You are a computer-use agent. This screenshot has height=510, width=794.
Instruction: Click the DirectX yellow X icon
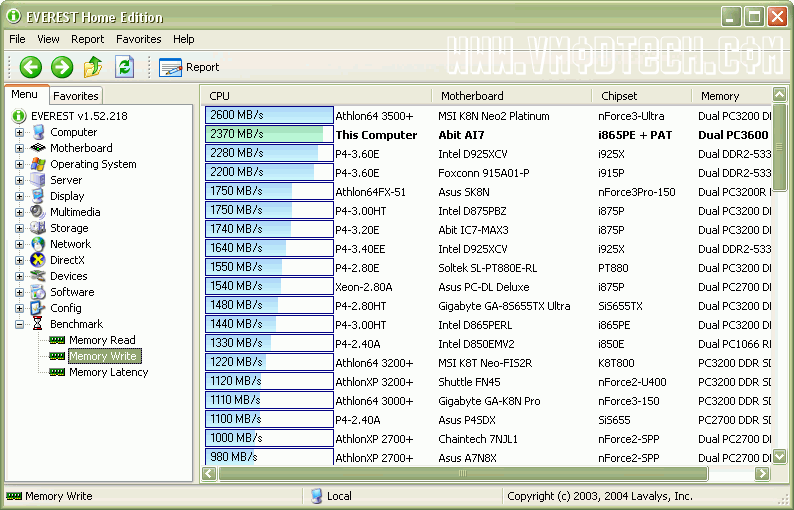coord(37,260)
